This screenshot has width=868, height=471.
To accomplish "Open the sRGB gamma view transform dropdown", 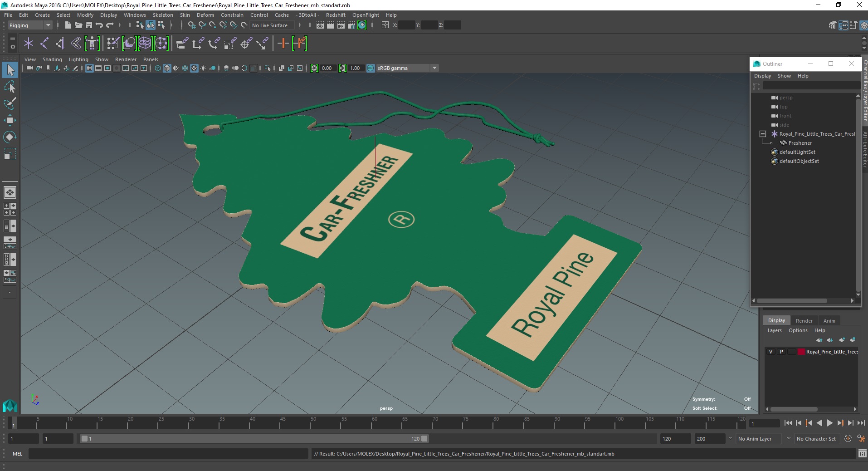I will (407, 68).
